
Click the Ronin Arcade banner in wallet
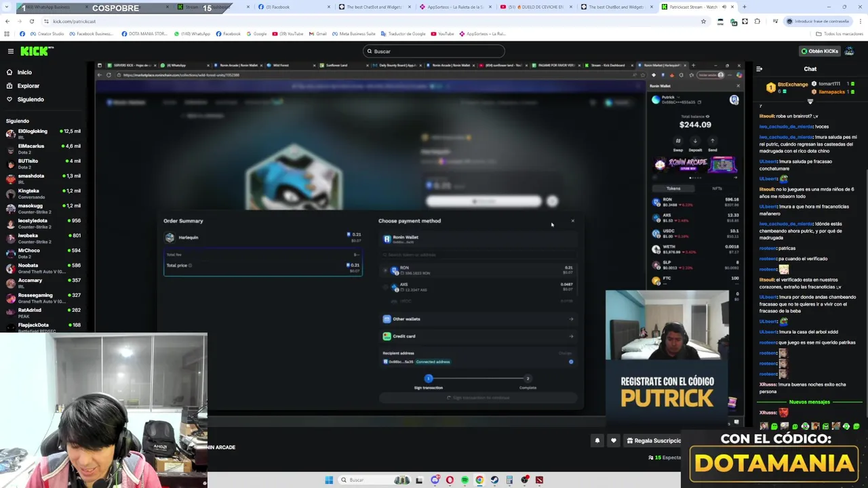click(x=695, y=165)
